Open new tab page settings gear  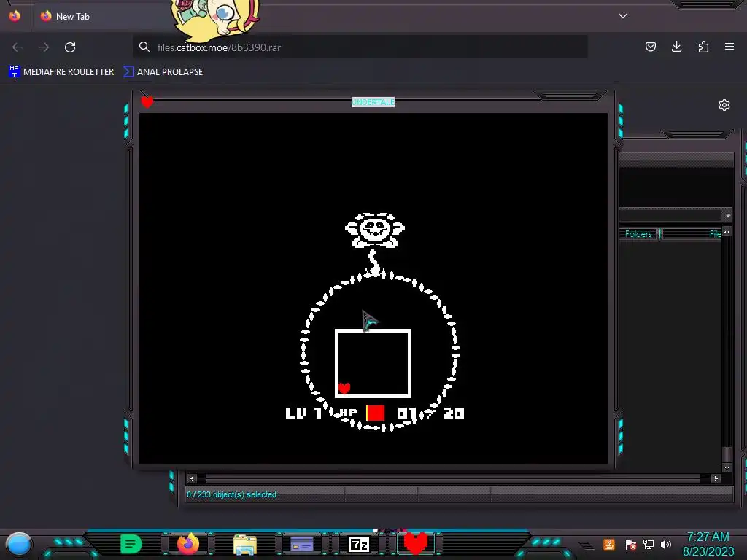pyautogui.click(x=724, y=105)
